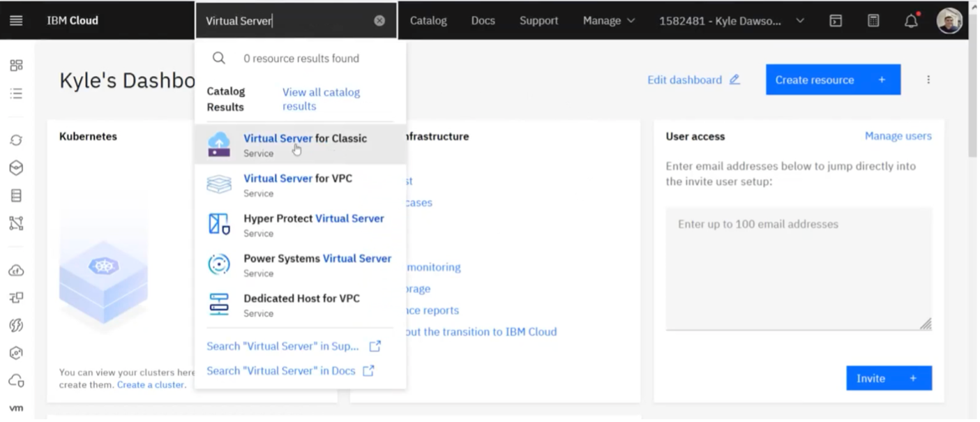The width and height of the screenshot is (980, 422).
Task: Click Edit dashboard link
Action: (693, 80)
